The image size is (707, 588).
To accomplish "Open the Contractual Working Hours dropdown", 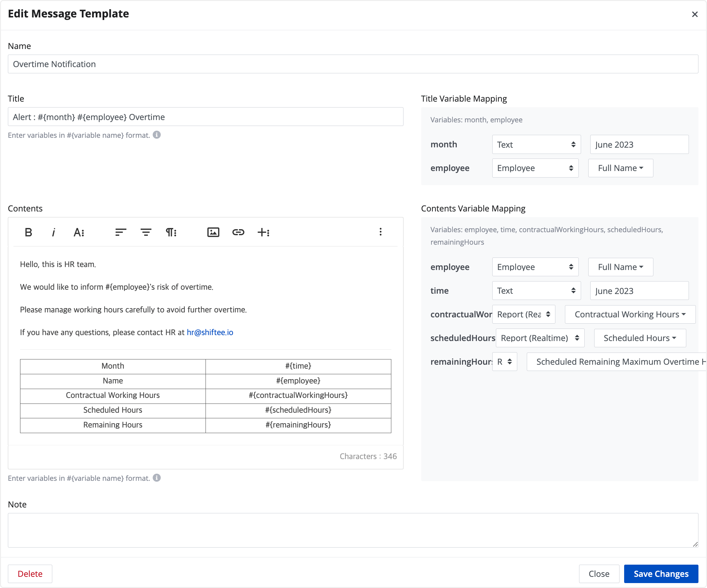I will click(630, 314).
